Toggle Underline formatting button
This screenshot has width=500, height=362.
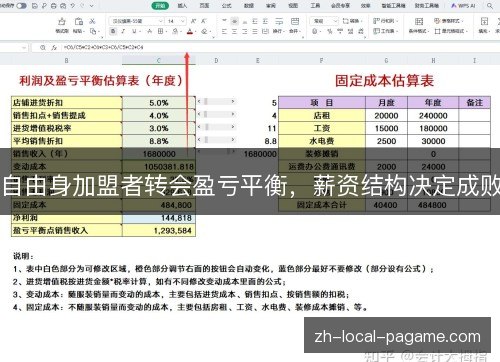click(x=134, y=31)
